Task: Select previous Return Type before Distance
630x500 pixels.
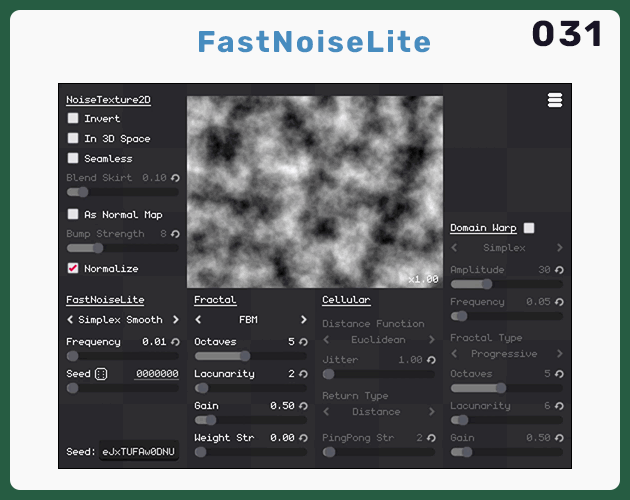Action: pos(326,412)
